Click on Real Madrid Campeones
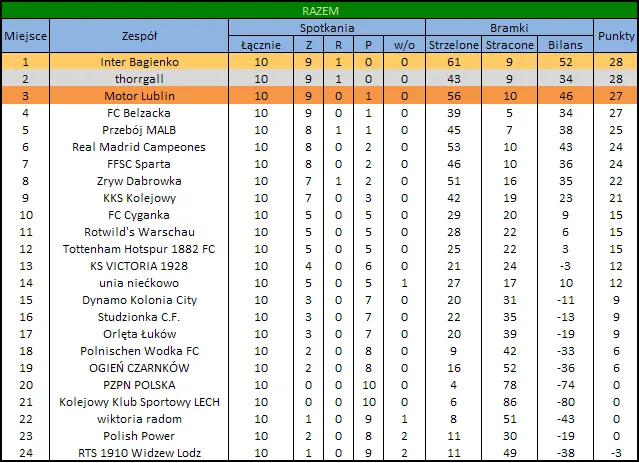 pyautogui.click(x=139, y=147)
